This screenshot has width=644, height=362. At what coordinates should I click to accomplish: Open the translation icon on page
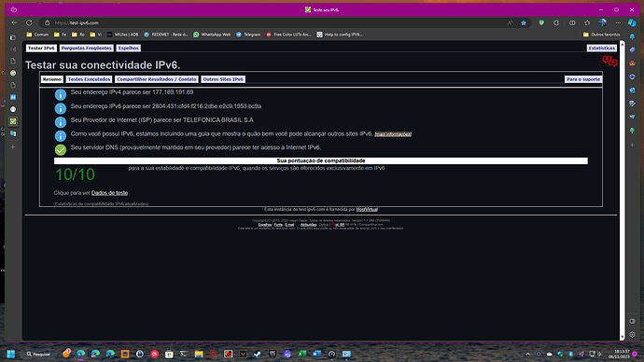pyautogui.click(x=609, y=62)
